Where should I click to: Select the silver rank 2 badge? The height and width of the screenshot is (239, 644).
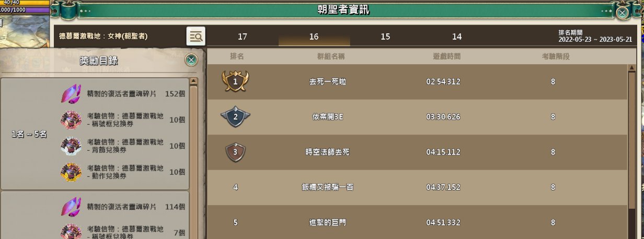(235, 117)
